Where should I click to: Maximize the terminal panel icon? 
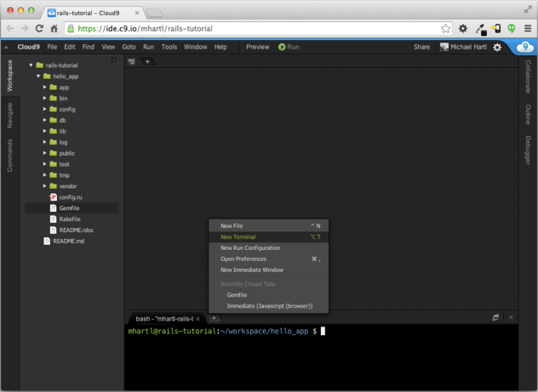tap(495, 318)
